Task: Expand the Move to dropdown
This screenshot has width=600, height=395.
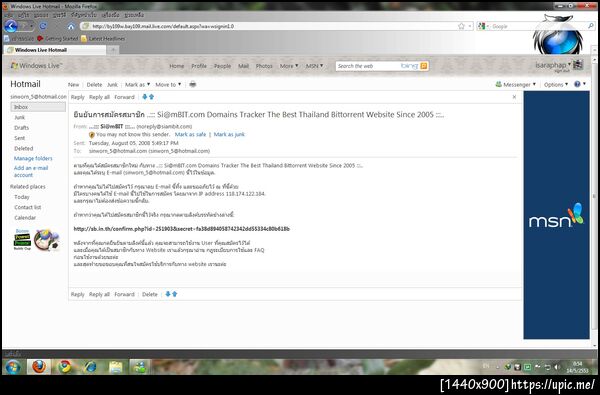Action: [x=168, y=85]
